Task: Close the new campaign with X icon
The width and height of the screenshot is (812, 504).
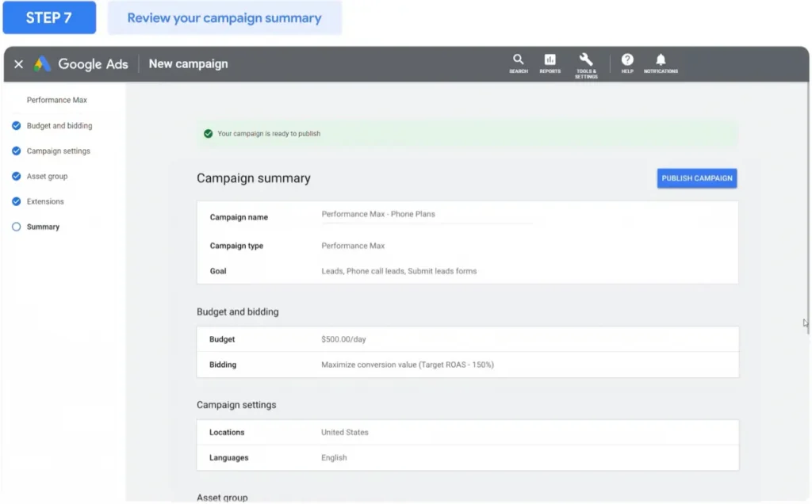Action: point(19,64)
